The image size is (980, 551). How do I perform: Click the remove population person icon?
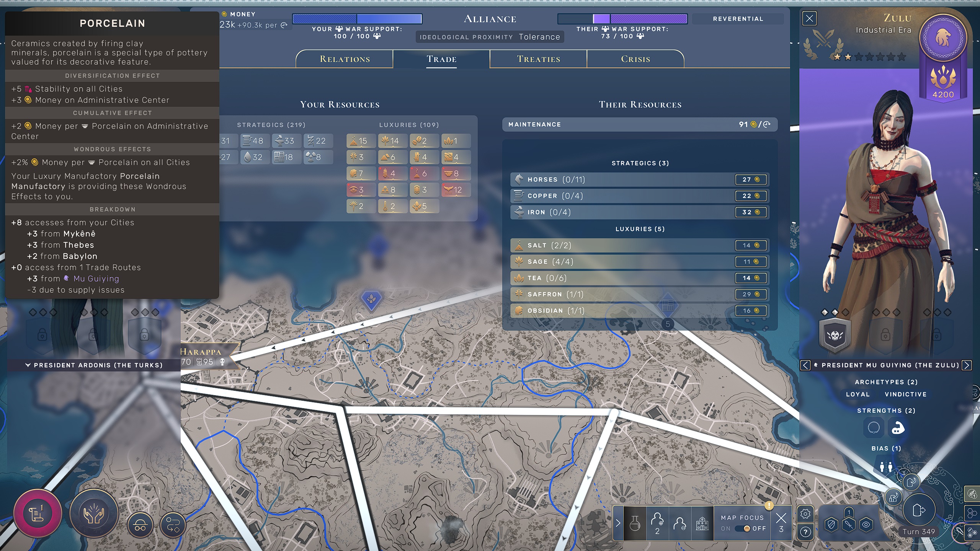tap(680, 523)
